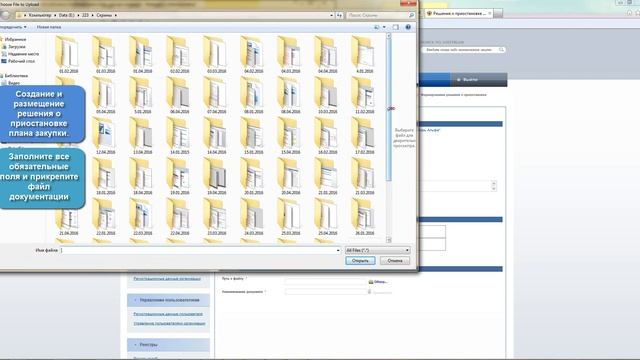Select the 06.04.2016 folder
640x360 pixels.
[x=179, y=95]
